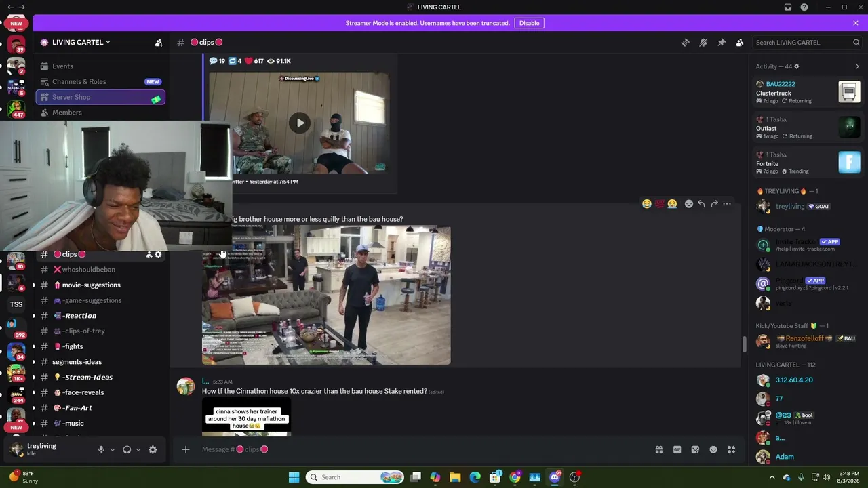Open the -clips-of-trey channel

point(100,331)
